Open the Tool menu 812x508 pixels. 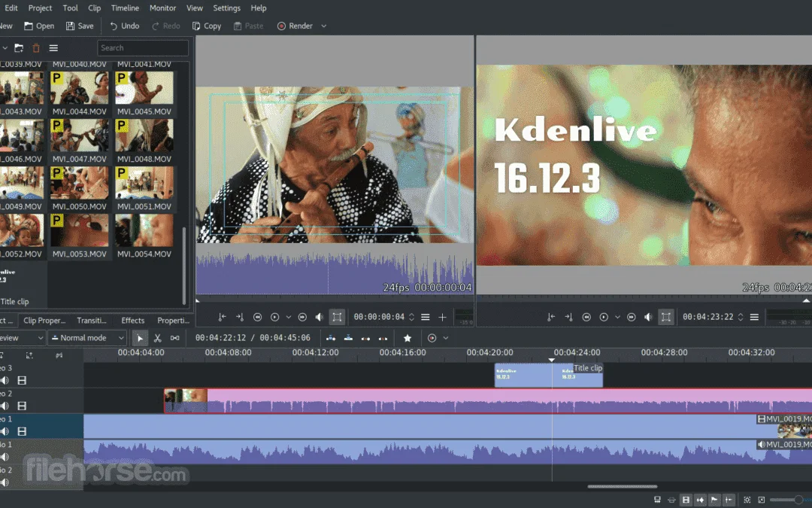click(70, 8)
